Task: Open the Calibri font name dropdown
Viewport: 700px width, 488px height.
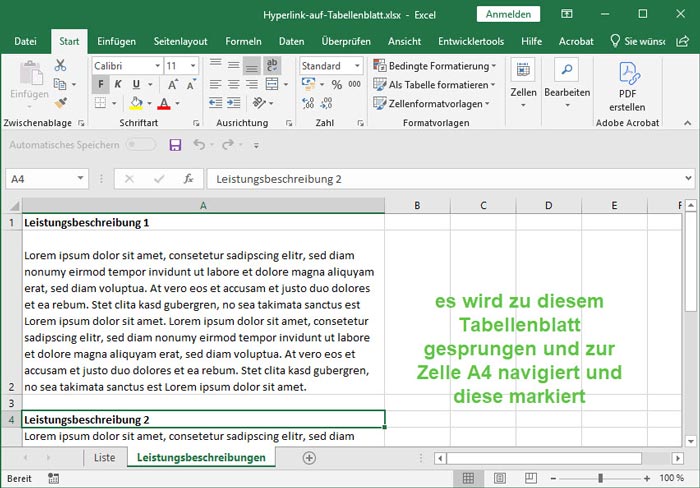Action: pyautogui.click(x=157, y=66)
